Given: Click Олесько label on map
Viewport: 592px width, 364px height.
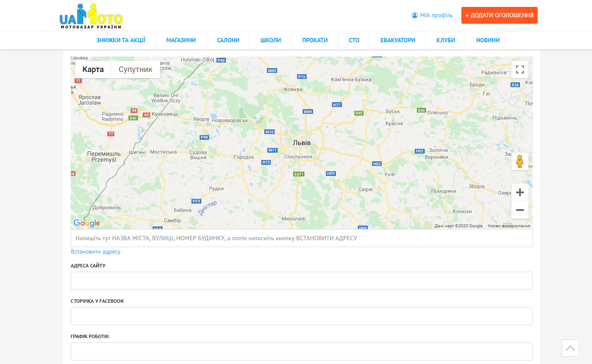Looking at the screenshot, I should (438, 113).
